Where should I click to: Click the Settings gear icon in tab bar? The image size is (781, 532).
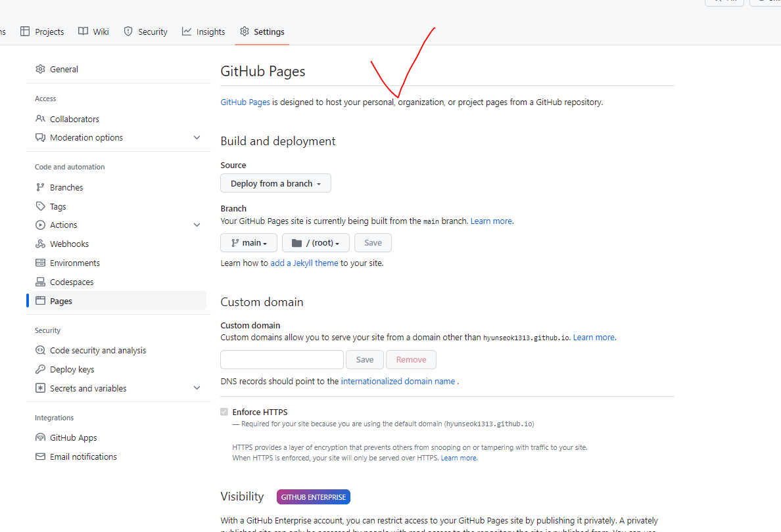pos(244,32)
